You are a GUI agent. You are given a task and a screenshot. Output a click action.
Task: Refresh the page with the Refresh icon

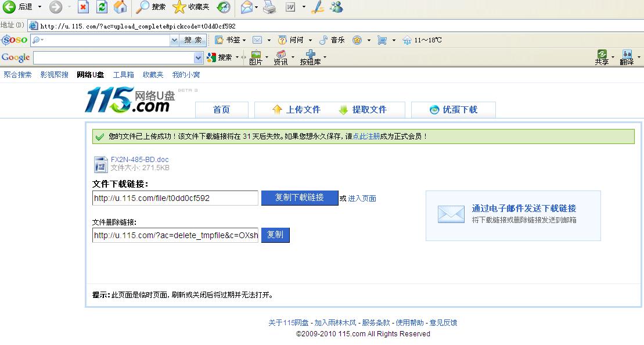[x=102, y=7]
